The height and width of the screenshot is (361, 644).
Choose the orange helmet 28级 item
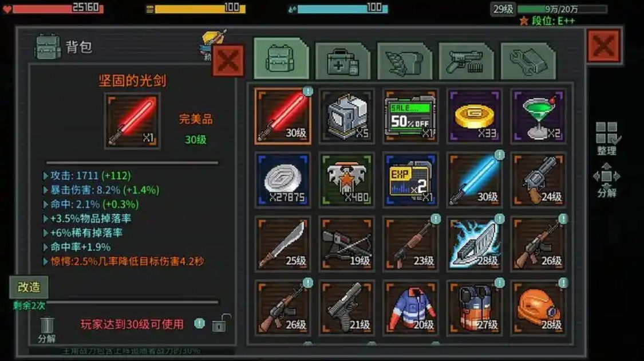tap(539, 307)
